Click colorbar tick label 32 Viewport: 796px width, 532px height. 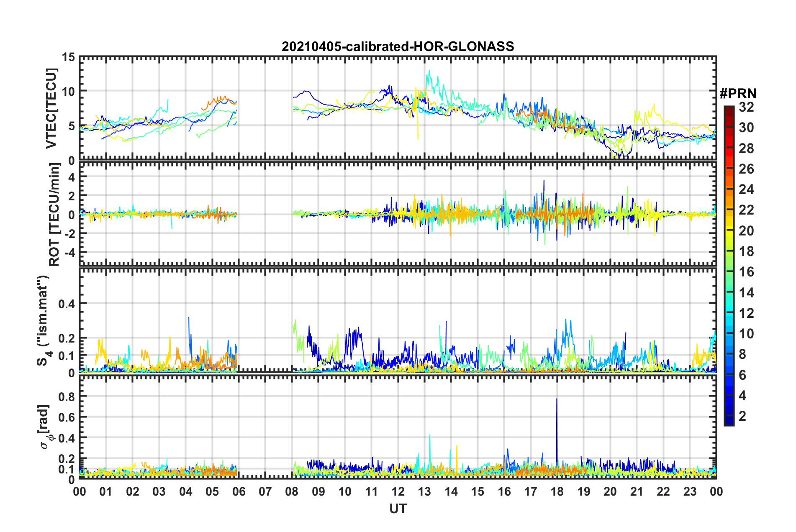coord(746,107)
